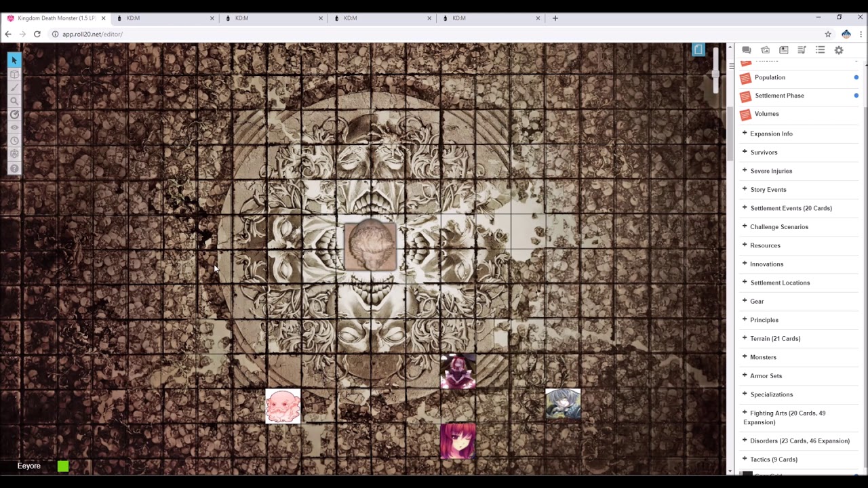Bookmark this page with star icon
The width and height of the screenshot is (868, 488).
coord(828,34)
